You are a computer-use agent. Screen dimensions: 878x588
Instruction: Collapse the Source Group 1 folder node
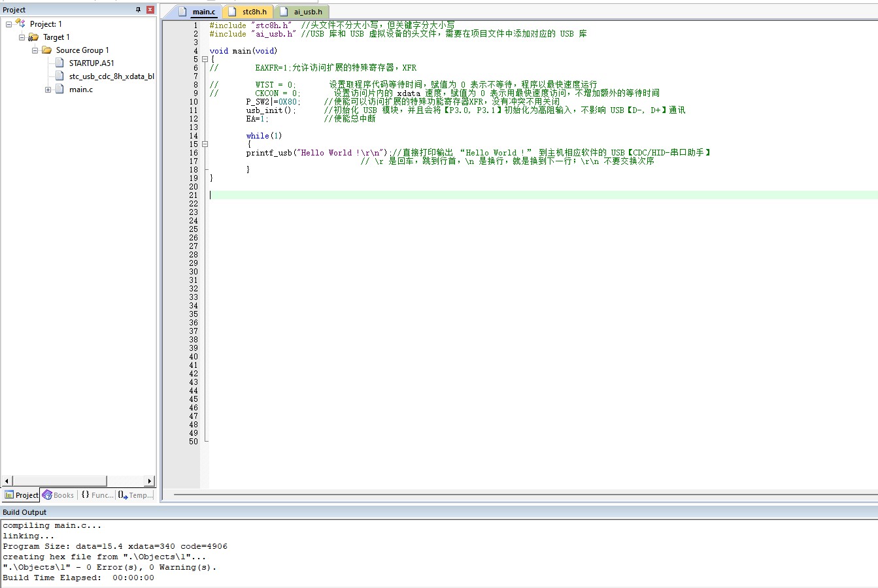(x=35, y=50)
